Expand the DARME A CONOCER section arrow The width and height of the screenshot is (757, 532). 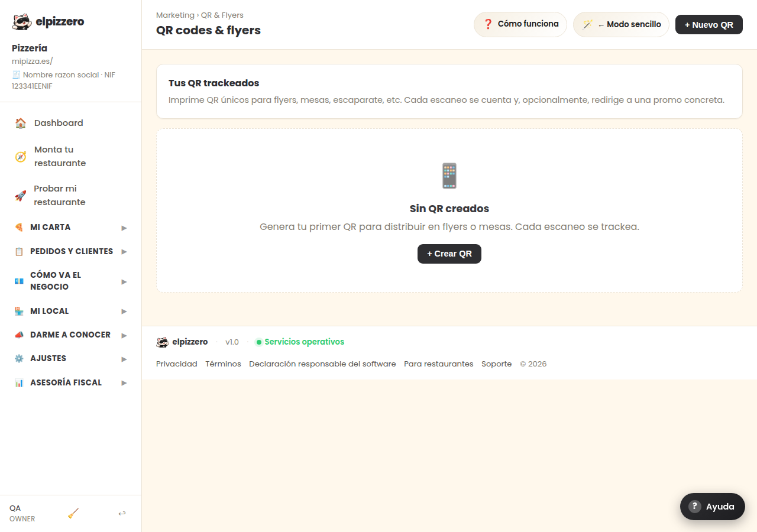124,335
